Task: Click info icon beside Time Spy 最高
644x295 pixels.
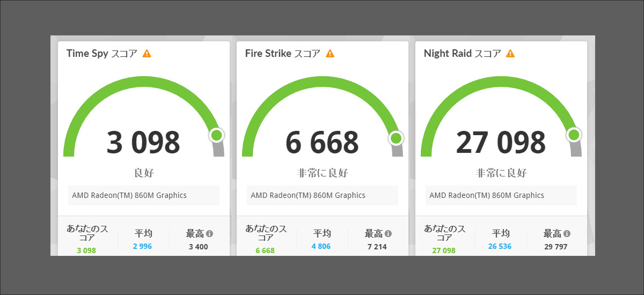Action: coord(209,234)
